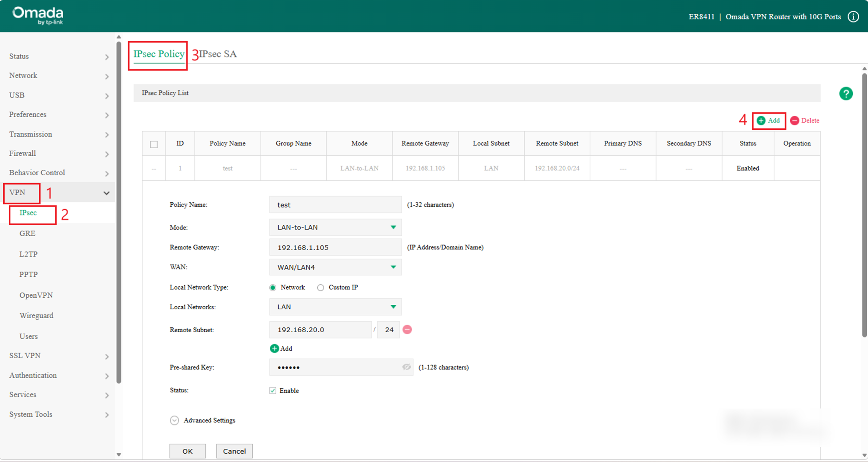The width and height of the screenshot is (868, 462).
Task: Open the GRE section in the sidebar
Action: (27, 233)
